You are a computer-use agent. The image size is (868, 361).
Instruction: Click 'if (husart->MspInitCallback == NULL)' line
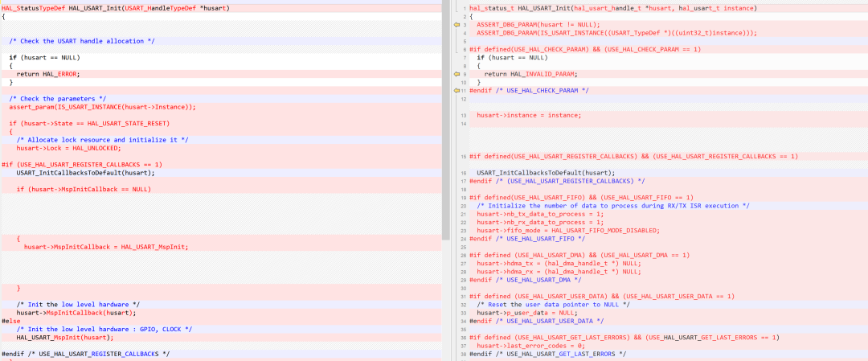[84, 190]
